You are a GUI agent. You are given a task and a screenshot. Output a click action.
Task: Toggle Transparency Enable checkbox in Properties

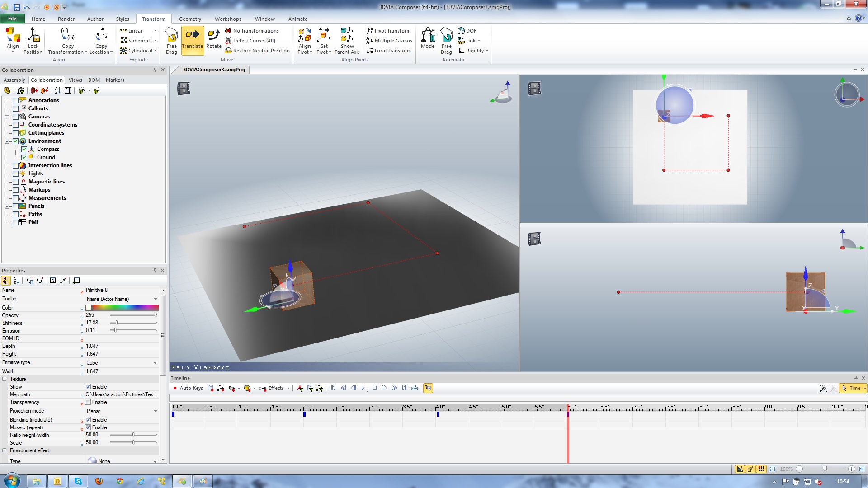coord(88,402)
